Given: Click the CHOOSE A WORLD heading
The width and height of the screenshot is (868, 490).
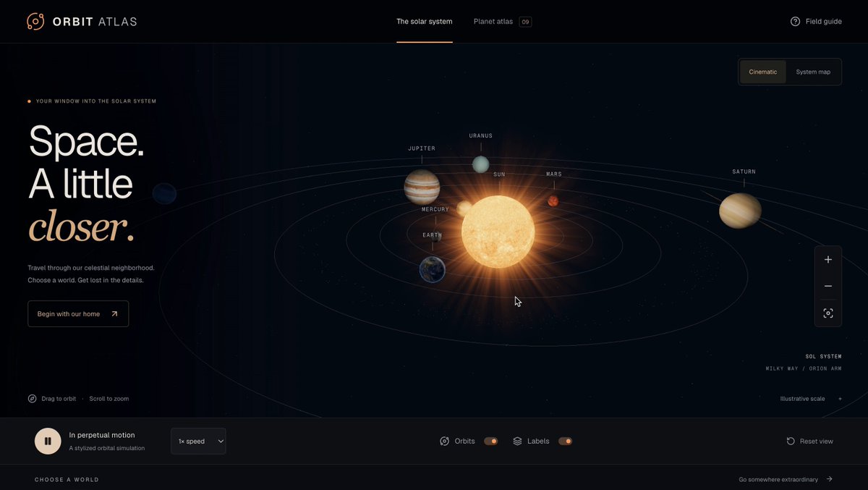Looking at the screenshot, I should pyautogui.click(x=67, y=480).
